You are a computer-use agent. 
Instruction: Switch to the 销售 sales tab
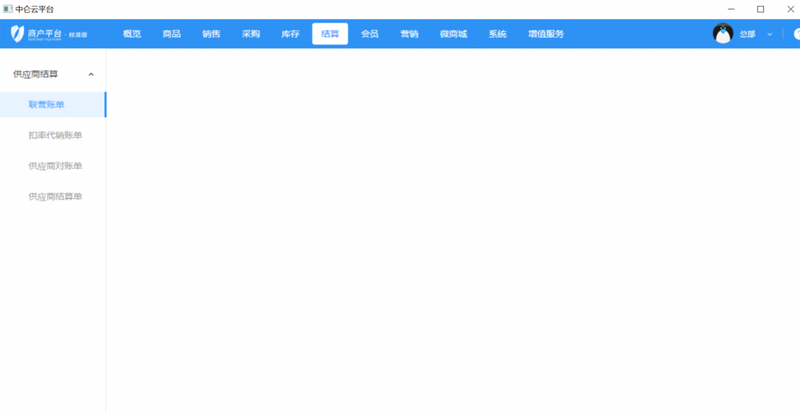click(x=211, y=34)
